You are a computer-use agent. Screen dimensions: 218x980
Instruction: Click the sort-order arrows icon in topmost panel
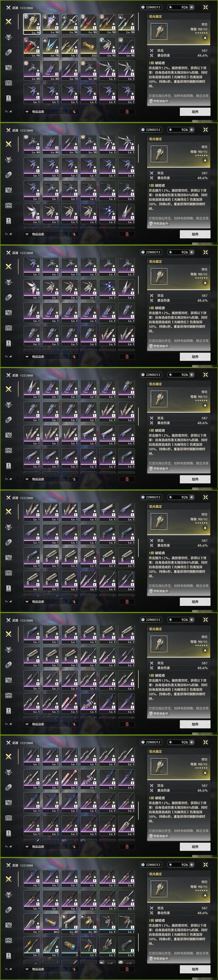click(x=74, y=111)
